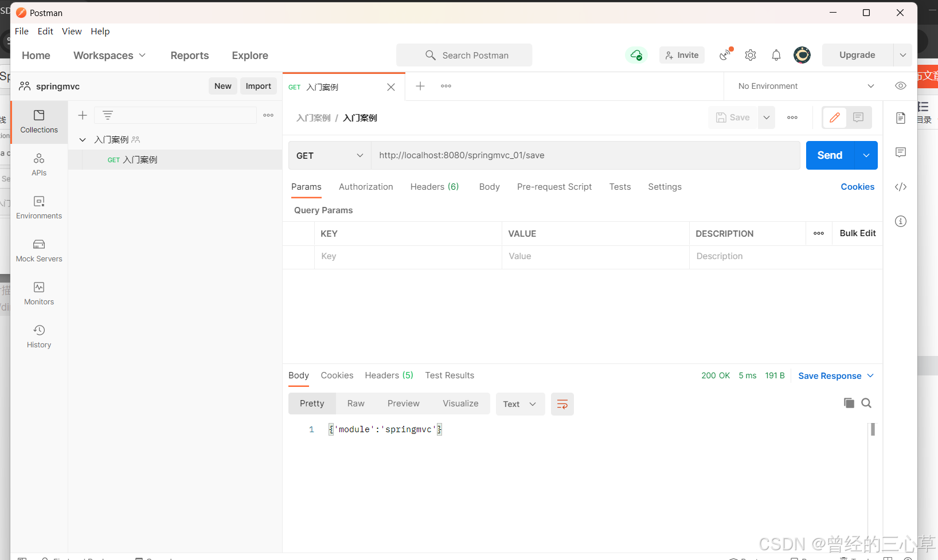
Task: Select the Visualize response view
Action: (460, 404)
